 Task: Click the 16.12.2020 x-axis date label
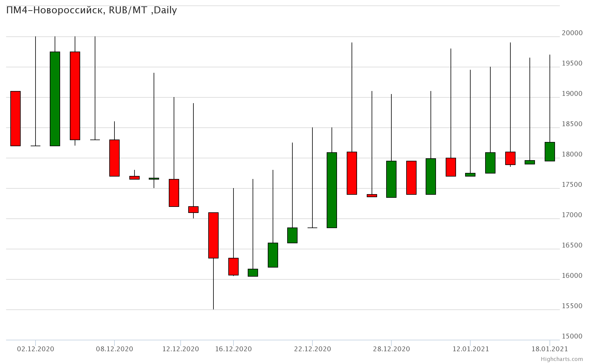tap(233, 349)
